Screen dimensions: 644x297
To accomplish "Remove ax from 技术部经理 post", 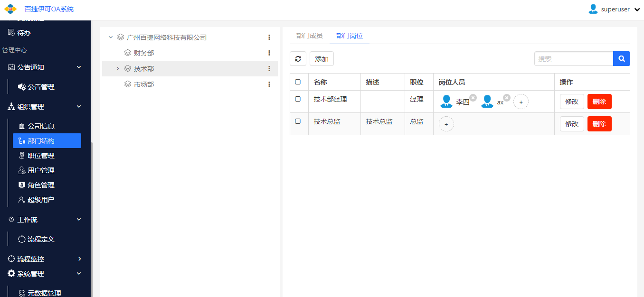I will pyautogui.click(x=507, y=98).
